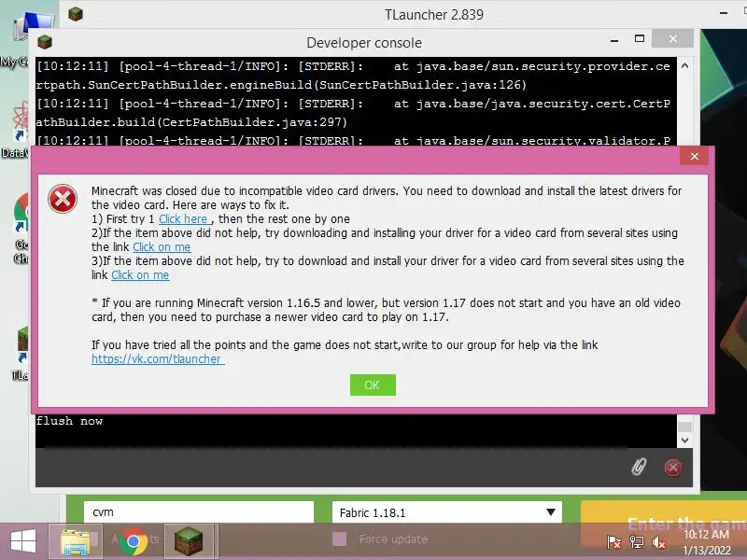Close the pink error dialog

coord(694,156)
